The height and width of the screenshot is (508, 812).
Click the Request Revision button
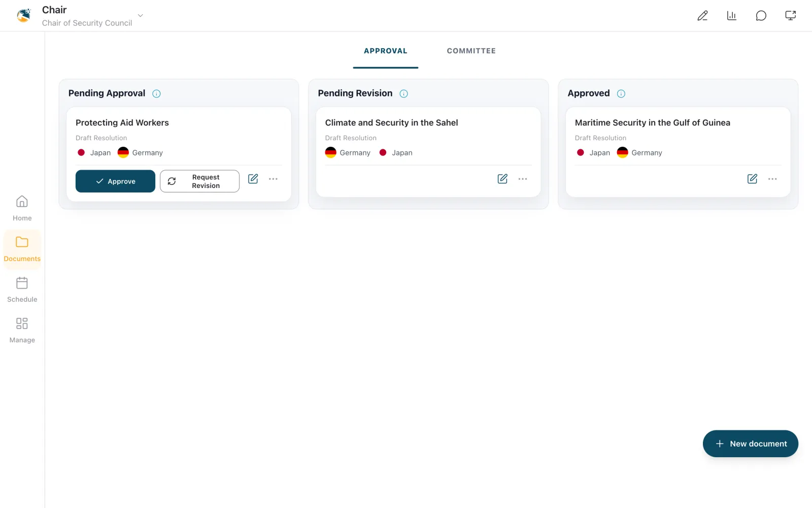(x=199, y=181)
